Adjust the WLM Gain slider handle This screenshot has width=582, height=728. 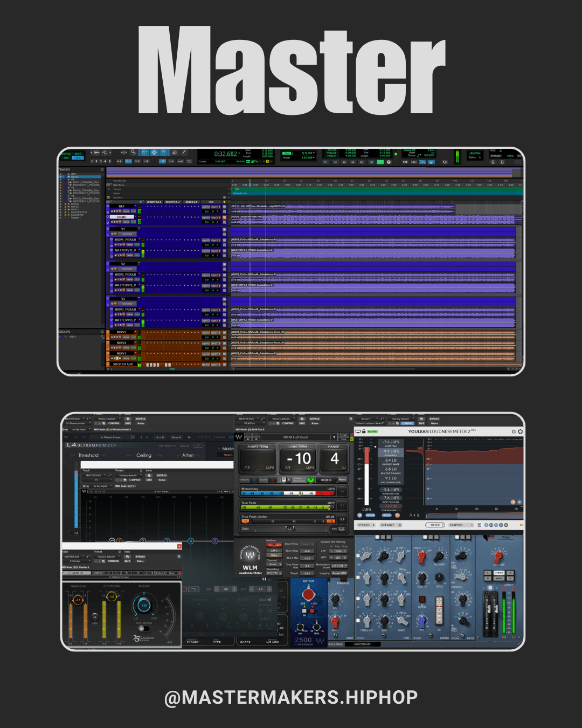tap(290, 528)
